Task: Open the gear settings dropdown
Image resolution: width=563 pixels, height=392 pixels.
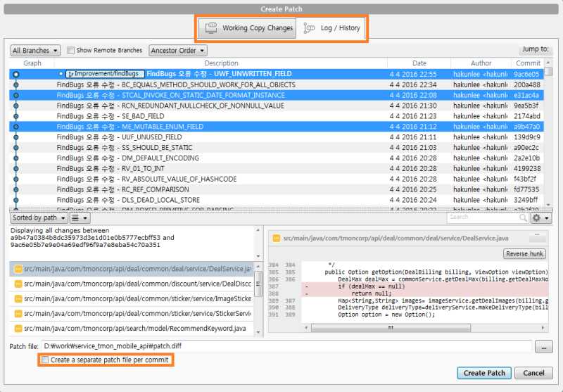Action: click(x=541, y=218)
